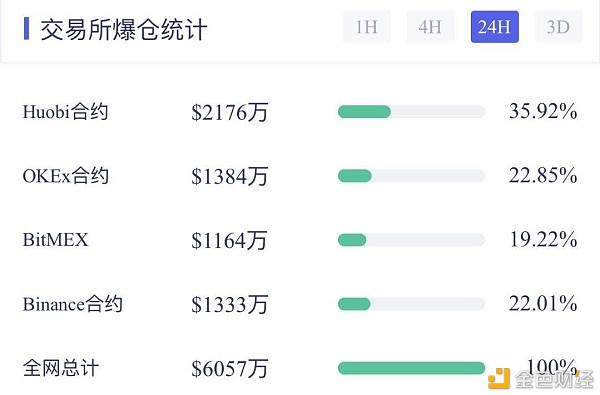The width and height of the screenshot is (600, 395).
Task: Select the active 24H tab
Action: (x=495, y=27)
